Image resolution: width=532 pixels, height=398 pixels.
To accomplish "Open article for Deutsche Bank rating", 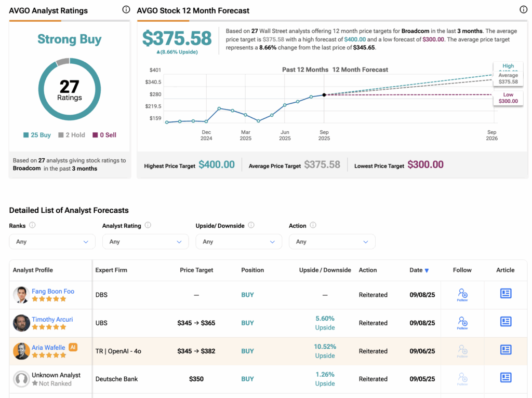I will pyautogui.click(x=506, y=378).
